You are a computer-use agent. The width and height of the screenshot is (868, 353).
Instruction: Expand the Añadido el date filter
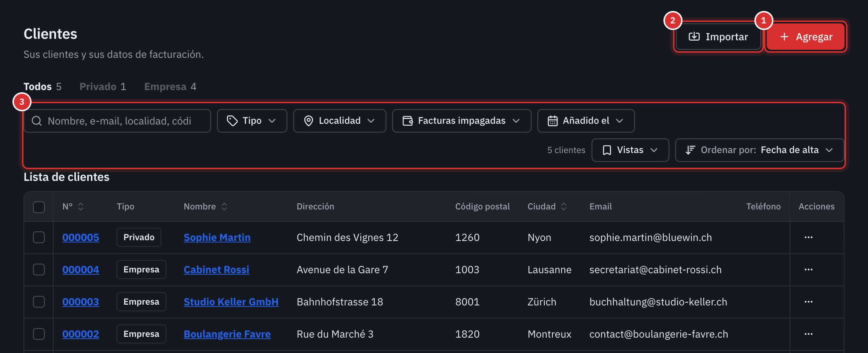point(586,121)
